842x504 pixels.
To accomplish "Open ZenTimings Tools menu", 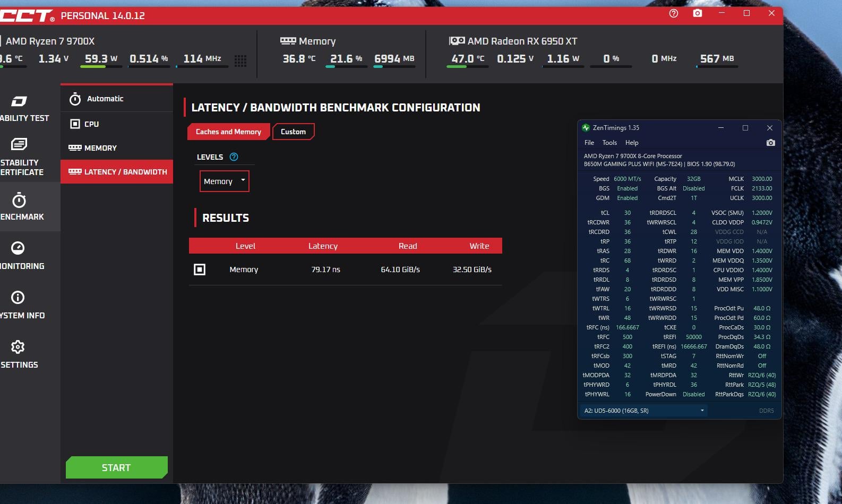I will click(609, 143).
